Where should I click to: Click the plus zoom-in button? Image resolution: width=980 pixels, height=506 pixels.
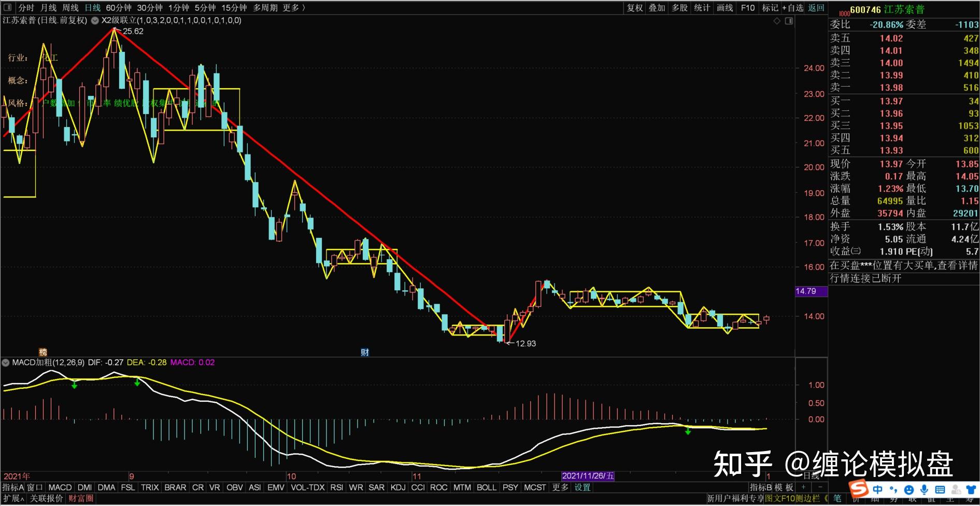804,487
